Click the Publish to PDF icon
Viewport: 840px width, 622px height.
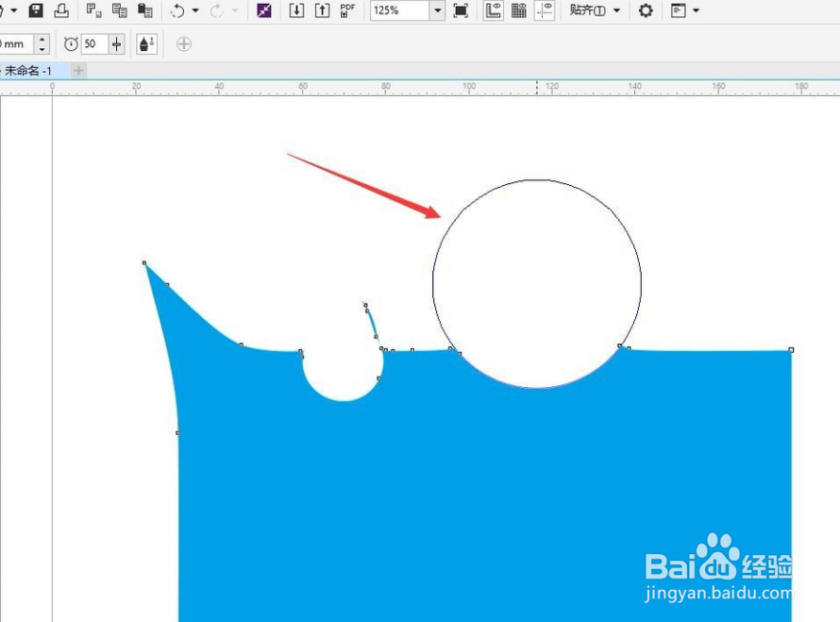(x=347, y=10)
